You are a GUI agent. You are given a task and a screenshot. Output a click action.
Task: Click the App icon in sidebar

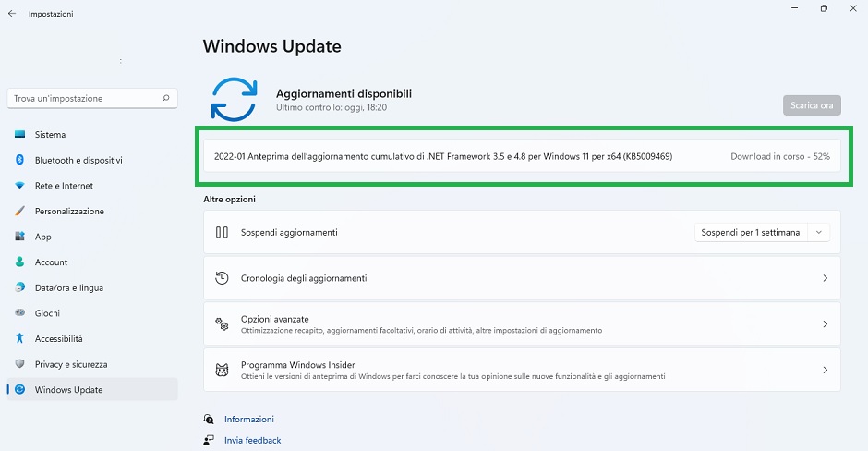(20, 237)
